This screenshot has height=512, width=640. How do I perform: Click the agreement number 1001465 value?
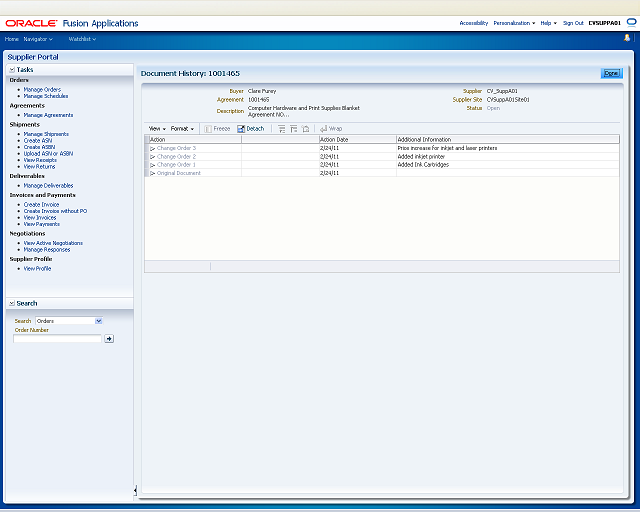[x=258, y=100]
